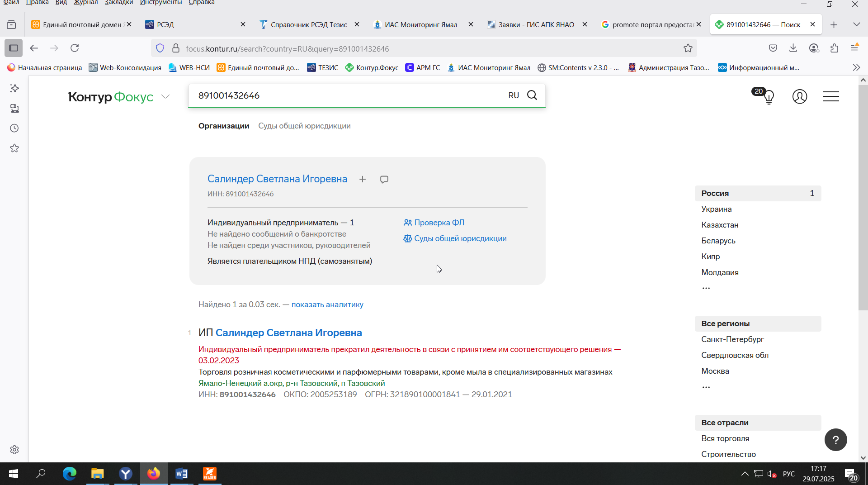
Task: Open the extensions puzzle icon
Action: (835, 48)
